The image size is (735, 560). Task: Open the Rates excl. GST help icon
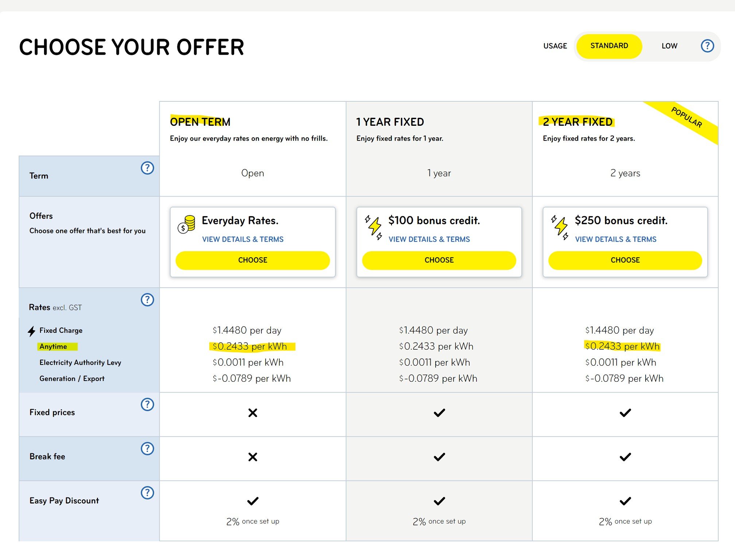coord(147,300)
